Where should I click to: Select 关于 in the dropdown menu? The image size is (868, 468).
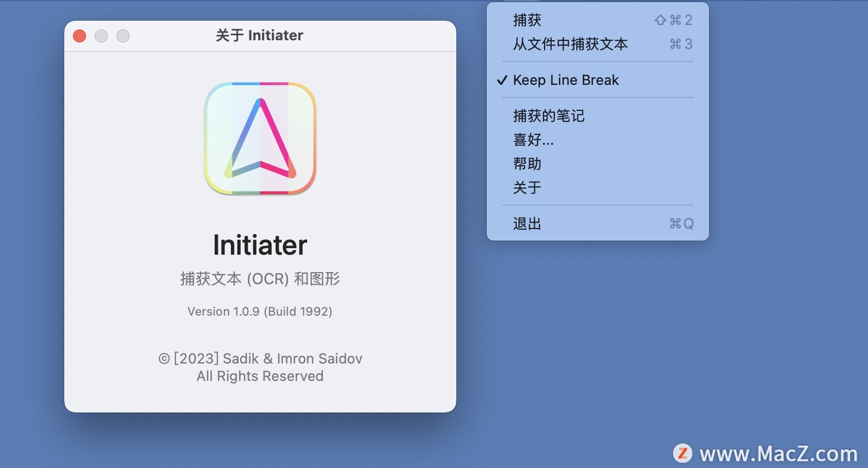pyautogui.click(x=597, y=188)
